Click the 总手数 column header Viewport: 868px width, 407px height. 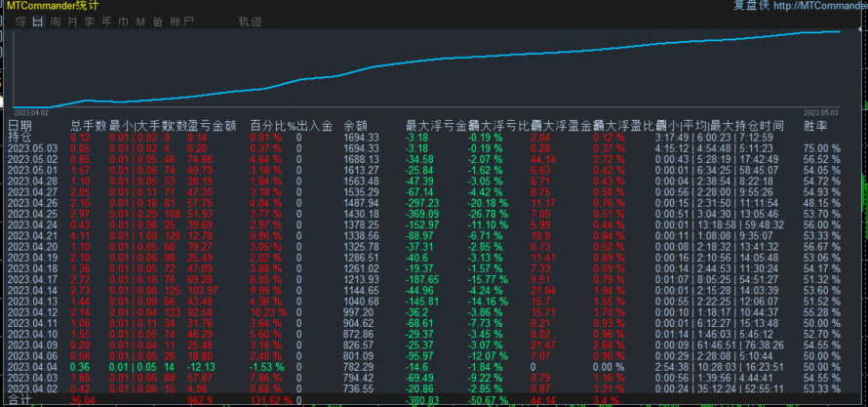(89, 126)
